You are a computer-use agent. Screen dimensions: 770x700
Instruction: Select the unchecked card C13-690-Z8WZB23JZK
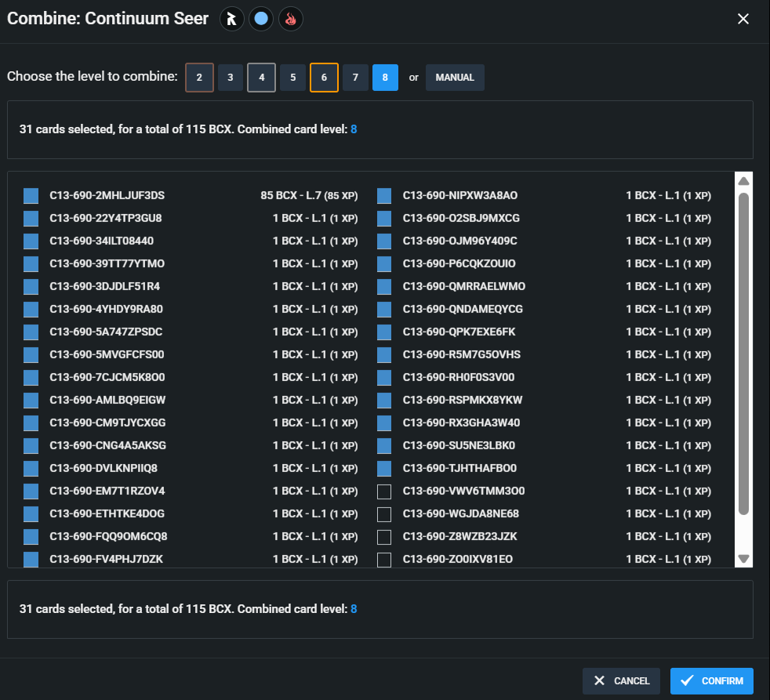pyautogui.click(x=384, y=537)
